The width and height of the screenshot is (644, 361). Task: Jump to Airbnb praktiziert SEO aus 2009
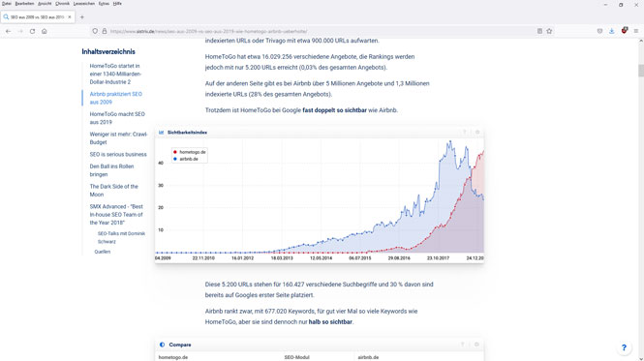[116, 98]
